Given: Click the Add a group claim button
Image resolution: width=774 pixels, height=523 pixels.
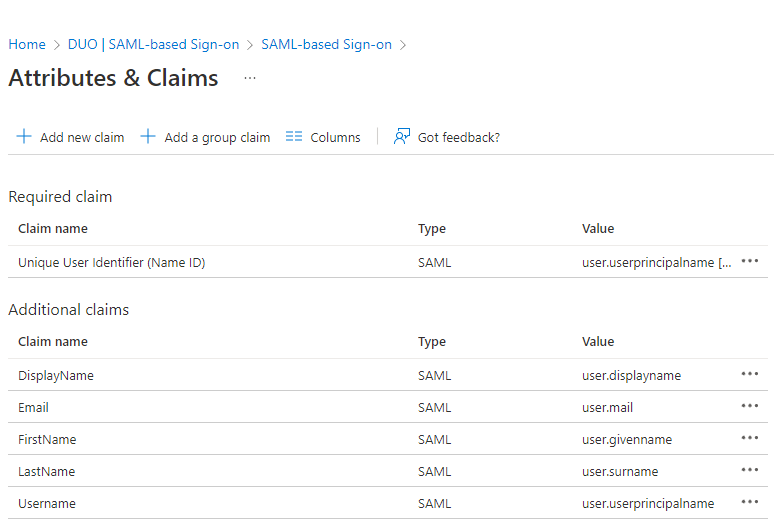Looking at the screenshot, I should (x=216, y=137).
